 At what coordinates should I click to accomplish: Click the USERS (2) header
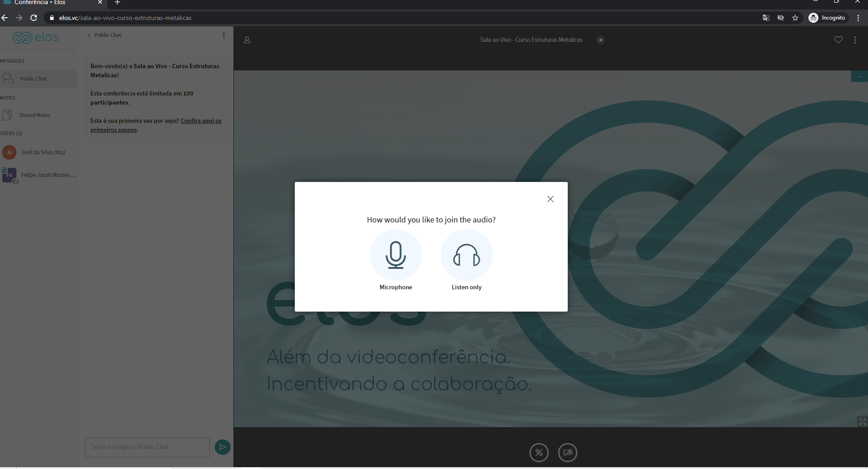click(x=11, y=133)
